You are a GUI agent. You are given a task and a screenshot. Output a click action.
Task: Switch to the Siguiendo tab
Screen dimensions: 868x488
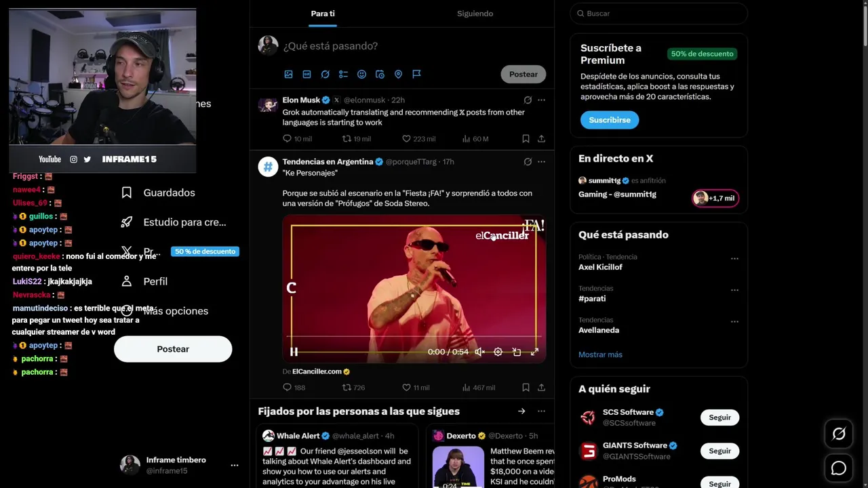point(475,14)
